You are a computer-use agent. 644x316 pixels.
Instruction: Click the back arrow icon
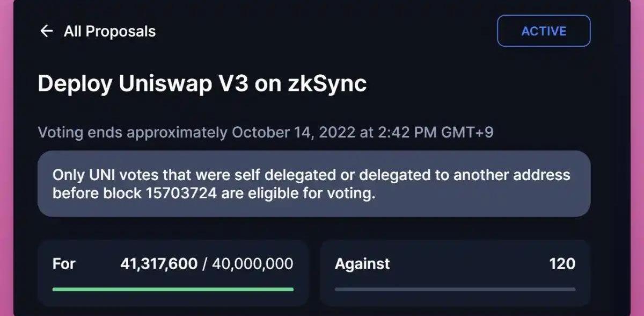(47, 31)
